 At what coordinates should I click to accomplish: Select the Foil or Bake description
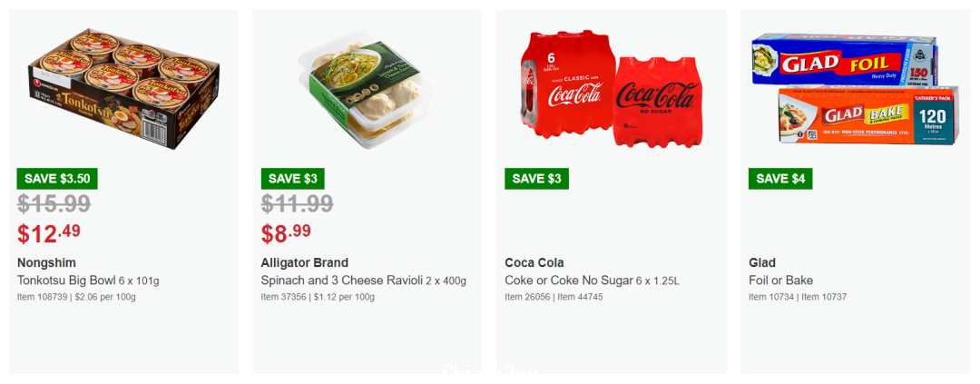click(780, 281)
